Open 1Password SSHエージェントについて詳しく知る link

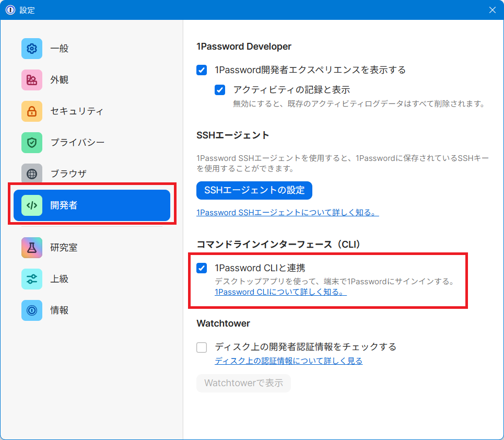click(x=287, y=213)
